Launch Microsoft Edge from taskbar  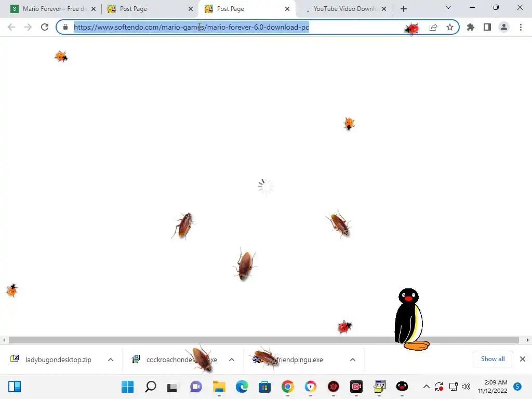(x=242, y=387)
